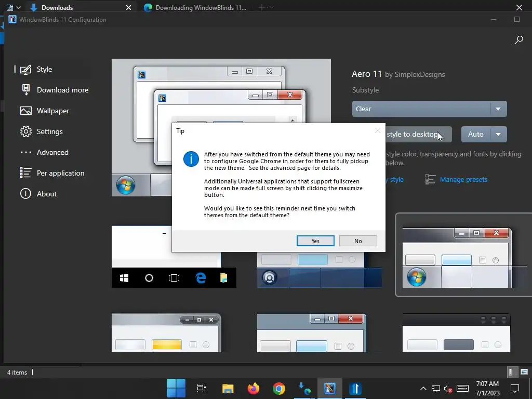Select the Aero 11 preview thumbnail
The image size is (532, 399).
[221, 127]
